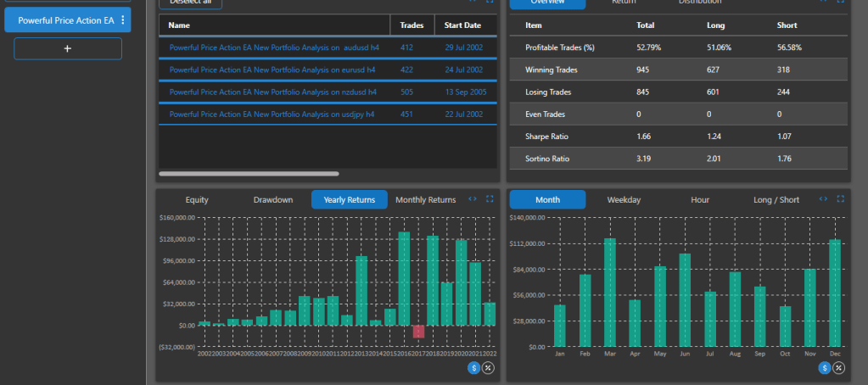Viewport: 868px width, 385px height.
Task: Toggle Month chart to percent display
Action: [838, 367]
